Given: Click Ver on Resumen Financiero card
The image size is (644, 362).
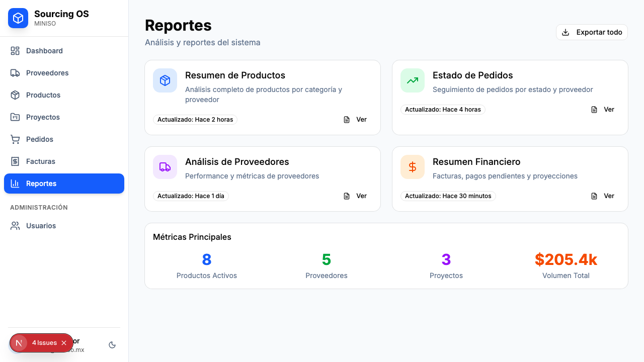Looking at the screenshot, I should (x=603, y=196).
